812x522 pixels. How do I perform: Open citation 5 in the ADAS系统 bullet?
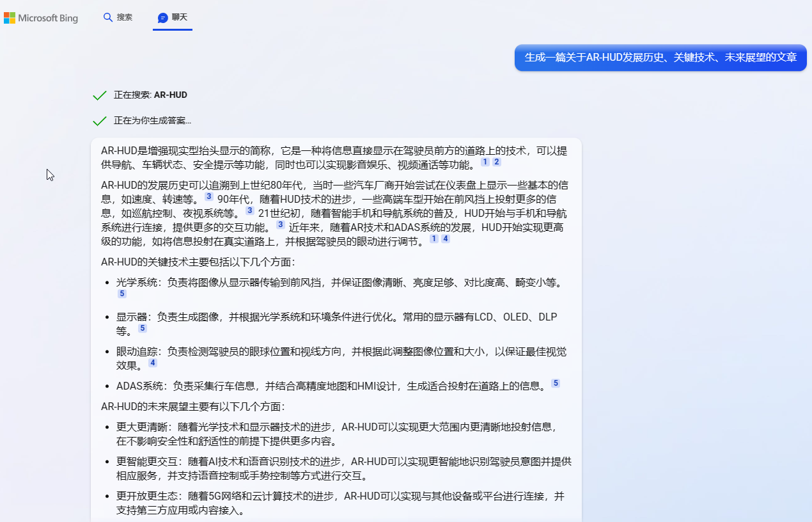[x=556, y=383]
